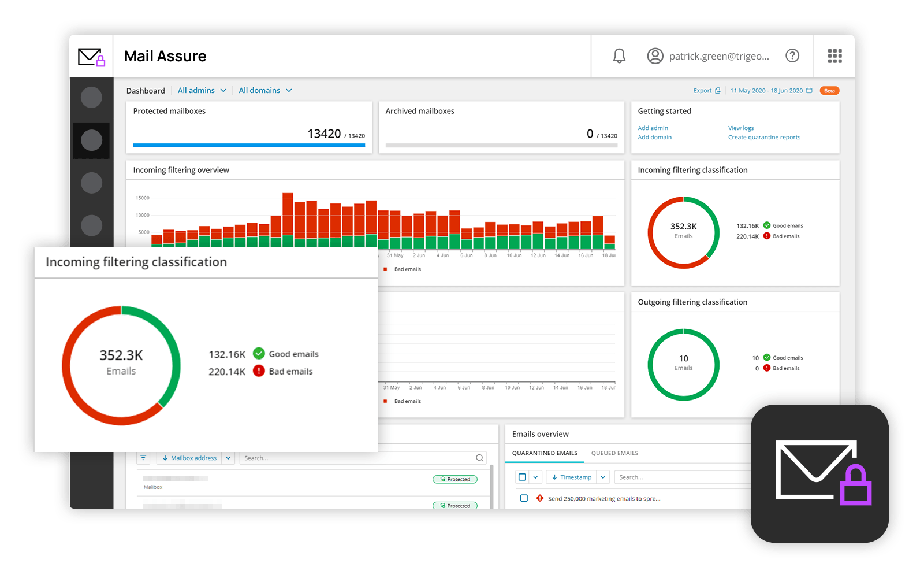This screenshot has width=924, height=578.
Task: Select the Quarantined Emails tab
Action: [545, 453]
